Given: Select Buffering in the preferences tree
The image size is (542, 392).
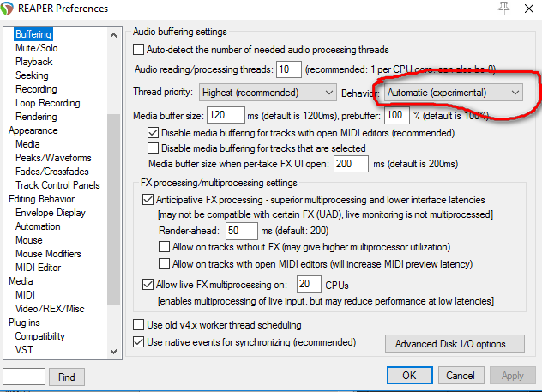Looking at the screenshot, I should click(x=33, y=34).
